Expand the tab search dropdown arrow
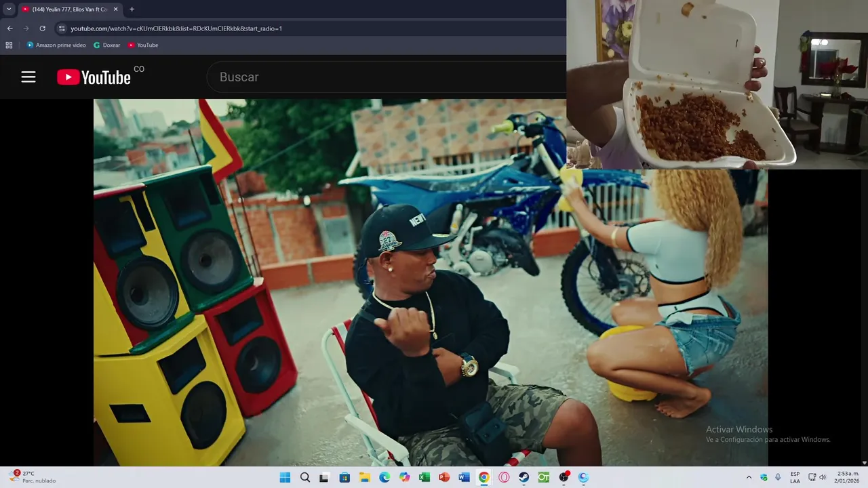Image resolution: width=868 pixels, height=488 pixels. coord(9,9)
